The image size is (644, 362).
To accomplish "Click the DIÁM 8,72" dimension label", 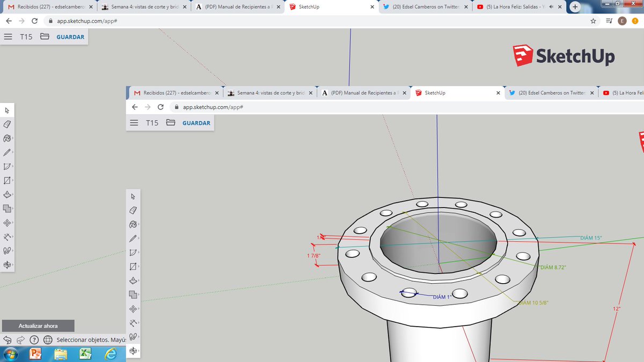I will [x=553, y=267].
